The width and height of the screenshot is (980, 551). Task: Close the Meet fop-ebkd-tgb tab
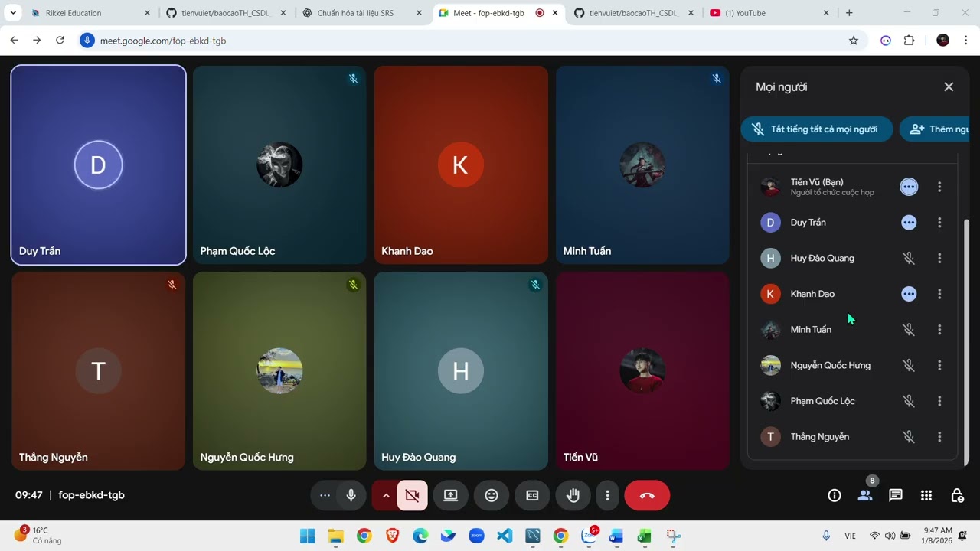(555, 13)
